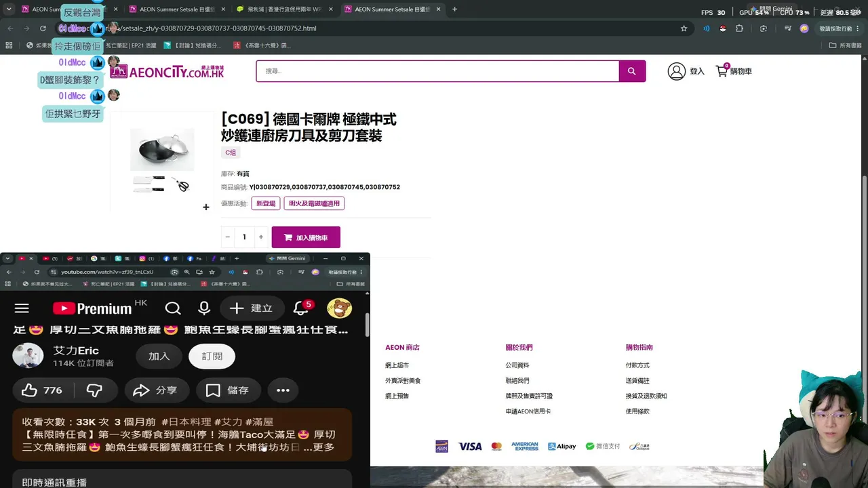Click the magnifier search button on AEON site
868x488 pixels.
pyautogui.click(x=632, y=71)
